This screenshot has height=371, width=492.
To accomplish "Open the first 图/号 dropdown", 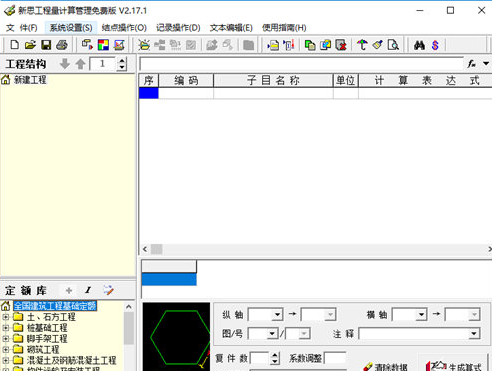I will [x=272, y=333].
